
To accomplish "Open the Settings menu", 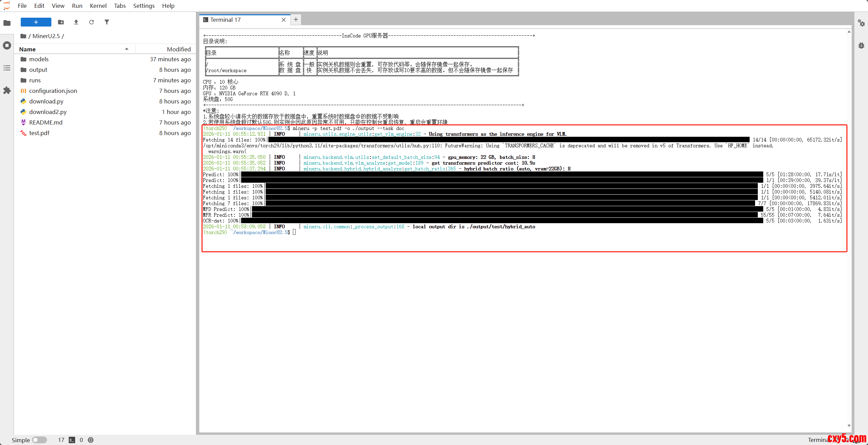I will click(x=144, y=6).
